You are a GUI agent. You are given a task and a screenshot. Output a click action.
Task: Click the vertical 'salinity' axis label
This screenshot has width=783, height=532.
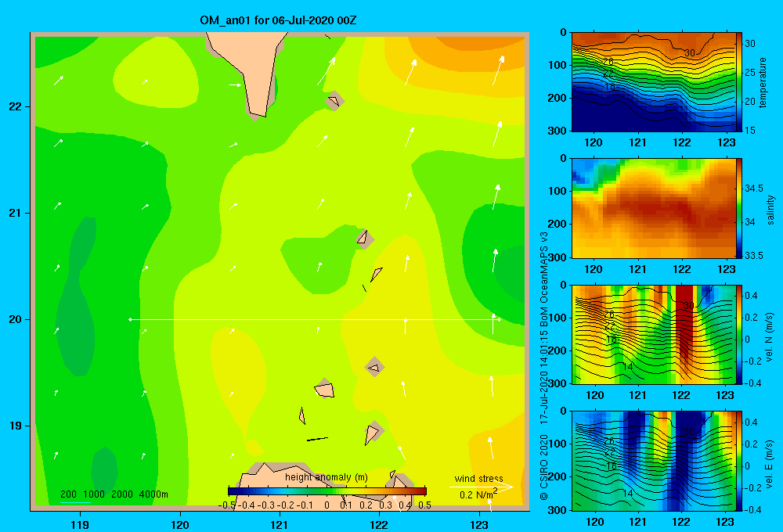[770, 210]
